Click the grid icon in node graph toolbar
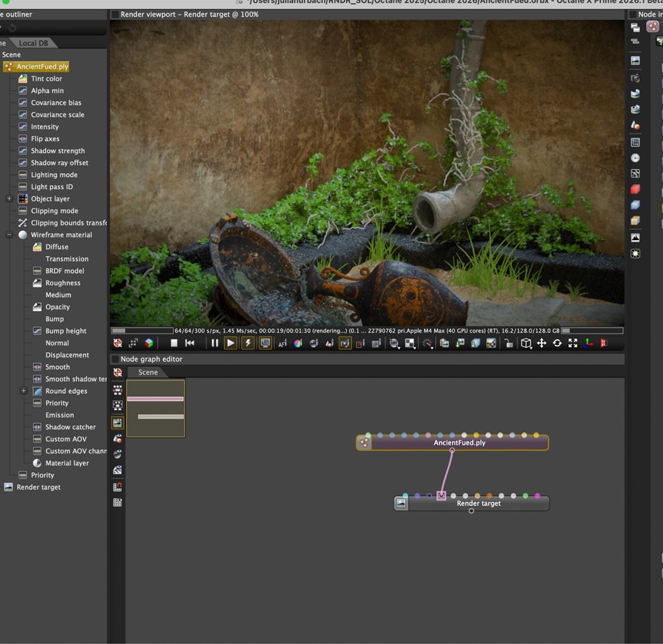Screen dimensions: 663x644 [117, 503]
